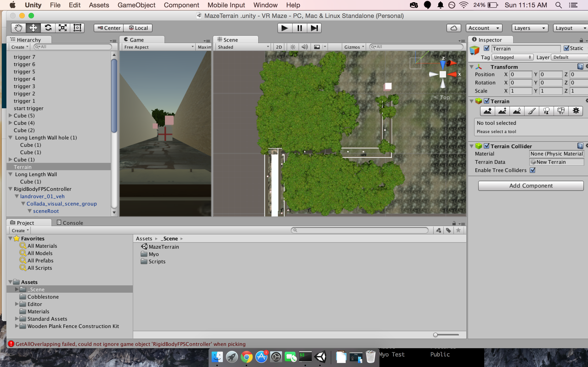Toggle scene lighting sun icon
This screenshot has width=588, height=367.
pos(293,47)
